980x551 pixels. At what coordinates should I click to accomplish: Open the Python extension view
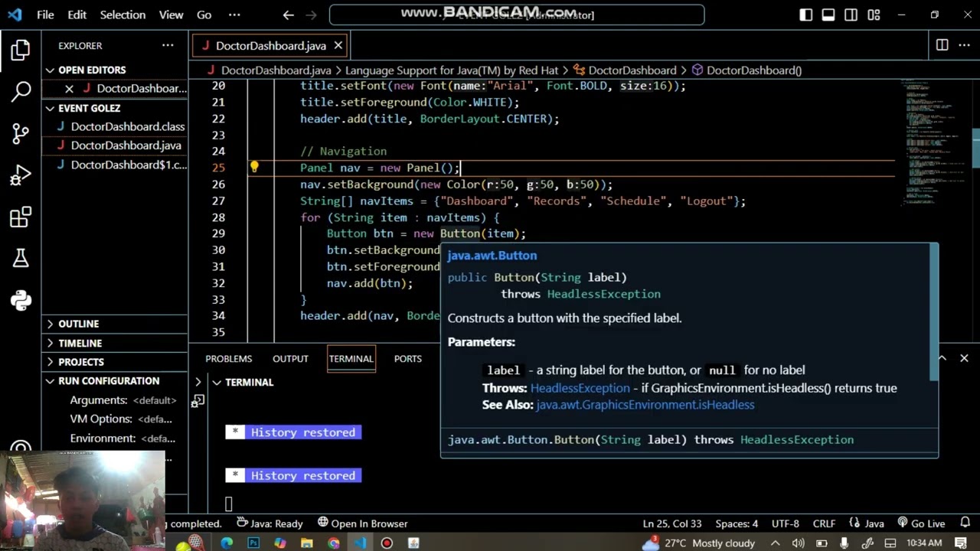pos(21,300)
